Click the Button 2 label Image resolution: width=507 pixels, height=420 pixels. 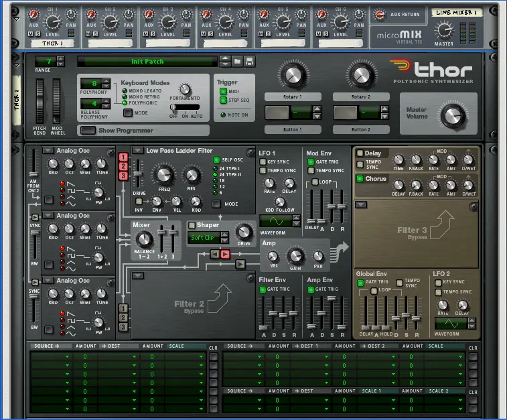[x=361, y=130]
